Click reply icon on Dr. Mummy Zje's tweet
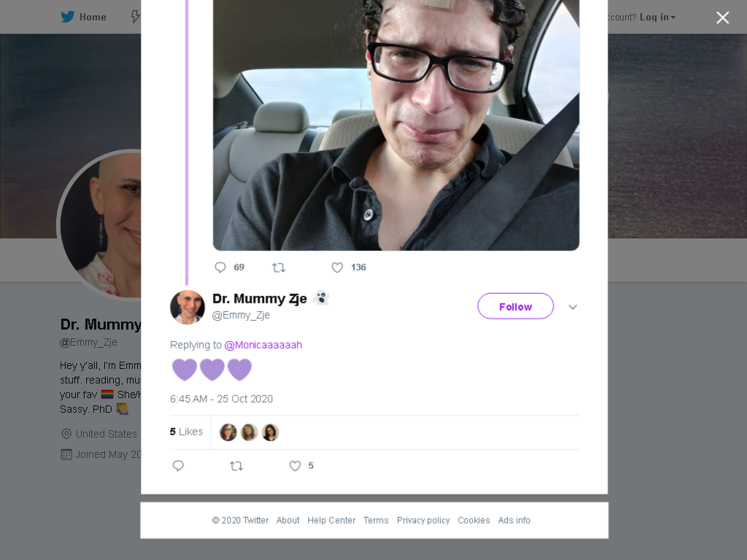The width and height of the screenshot is (747, 560). coord(178,466)
